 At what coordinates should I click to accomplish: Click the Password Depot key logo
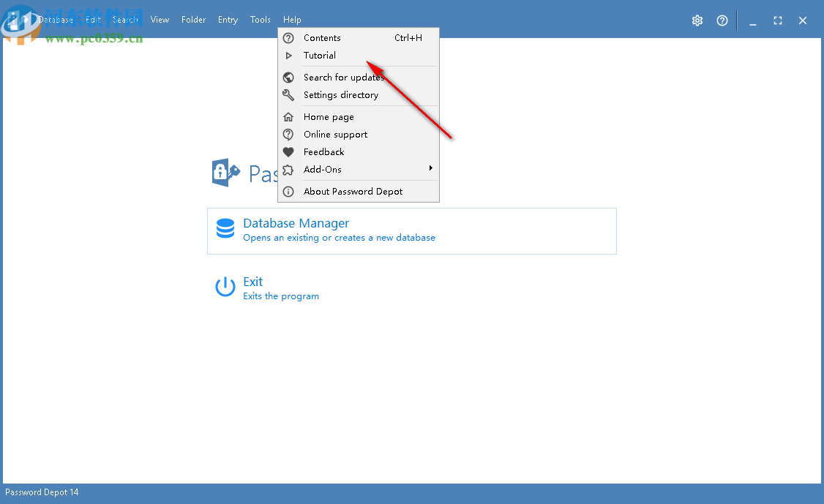tap(225, 173)
